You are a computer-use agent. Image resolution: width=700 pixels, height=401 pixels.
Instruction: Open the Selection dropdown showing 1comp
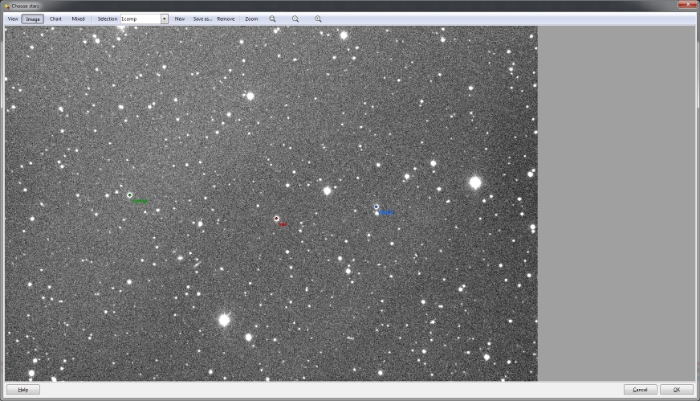[164, 19]
